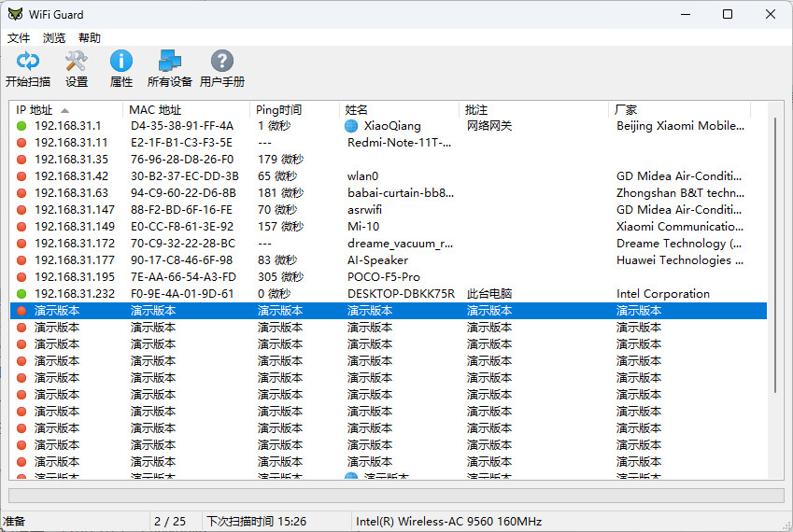Image resolution: width=793 pixels, height=532 pixels.
Task: Click Xiaomi Communications vendor cell
Action: coord(680,227)
